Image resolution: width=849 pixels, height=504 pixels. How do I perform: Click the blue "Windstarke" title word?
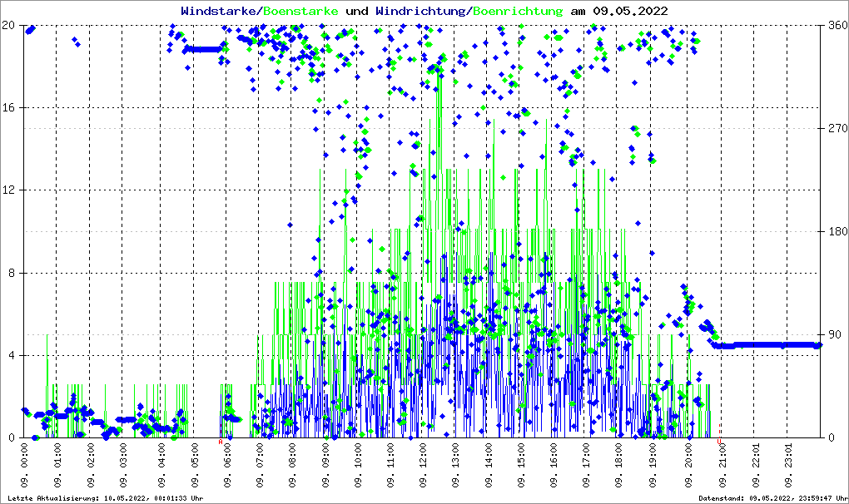(220, 11)
